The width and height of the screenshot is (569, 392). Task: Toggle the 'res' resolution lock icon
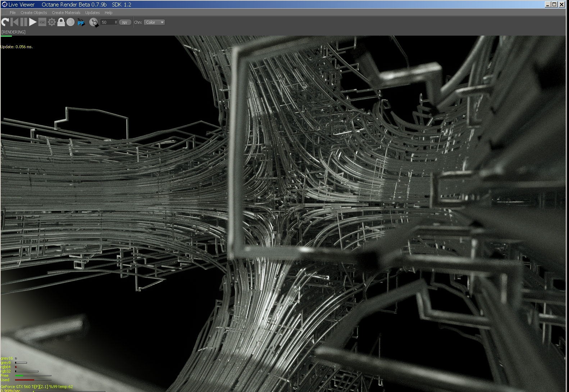pyautogui.click(x=42, y=22)
